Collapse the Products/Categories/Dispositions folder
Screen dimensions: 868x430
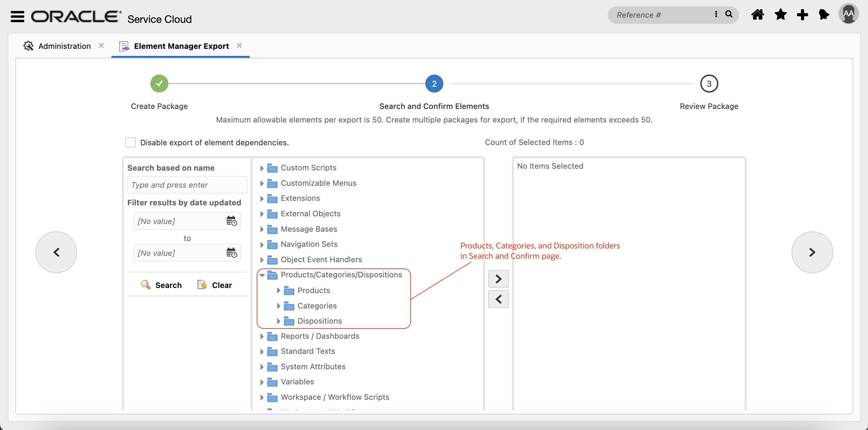pos(262,275)
